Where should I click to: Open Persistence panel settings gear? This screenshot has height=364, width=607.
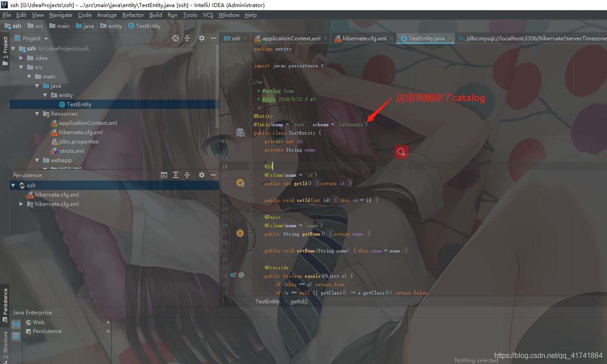coord(202,175)
